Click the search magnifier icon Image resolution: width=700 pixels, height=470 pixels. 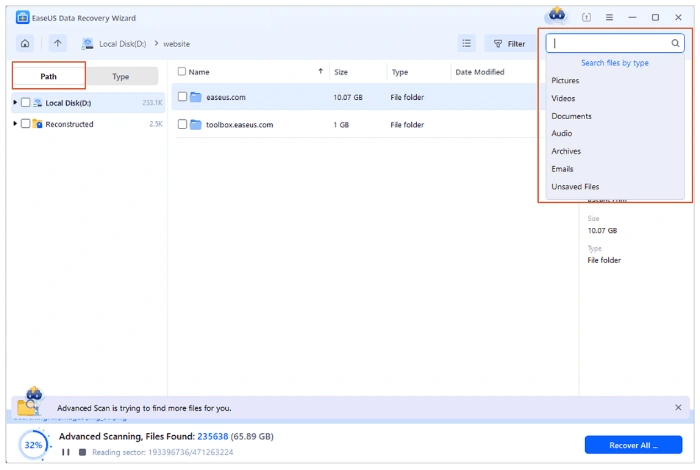tap(675, 43)
